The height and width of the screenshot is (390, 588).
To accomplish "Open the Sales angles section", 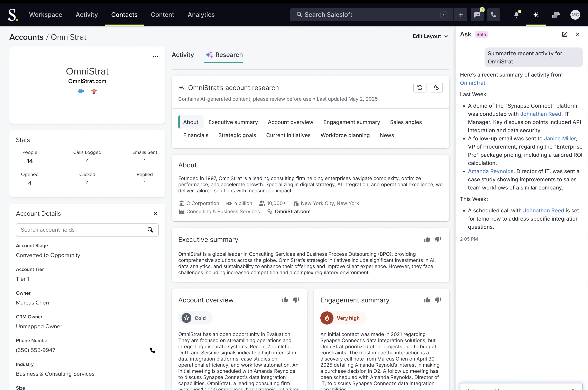I will pos(406,122).
